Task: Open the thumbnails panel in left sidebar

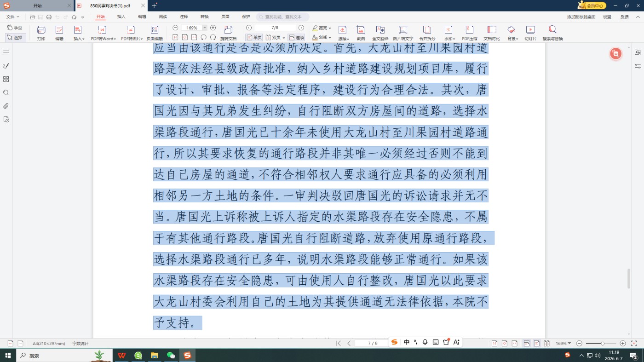Action: pyautogui.click(x=6, y=79)
